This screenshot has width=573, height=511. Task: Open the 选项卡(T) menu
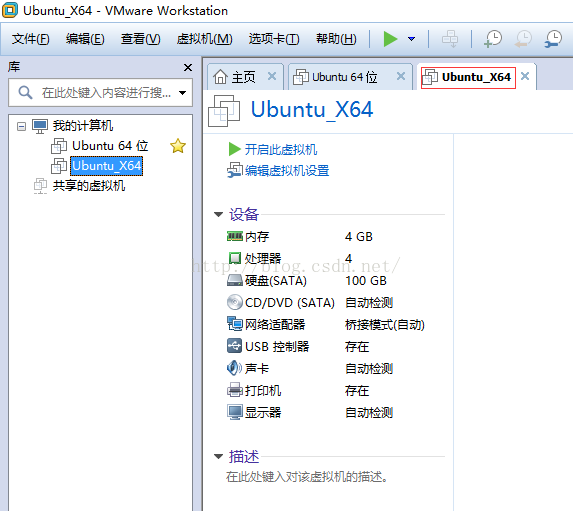[274, 39]
